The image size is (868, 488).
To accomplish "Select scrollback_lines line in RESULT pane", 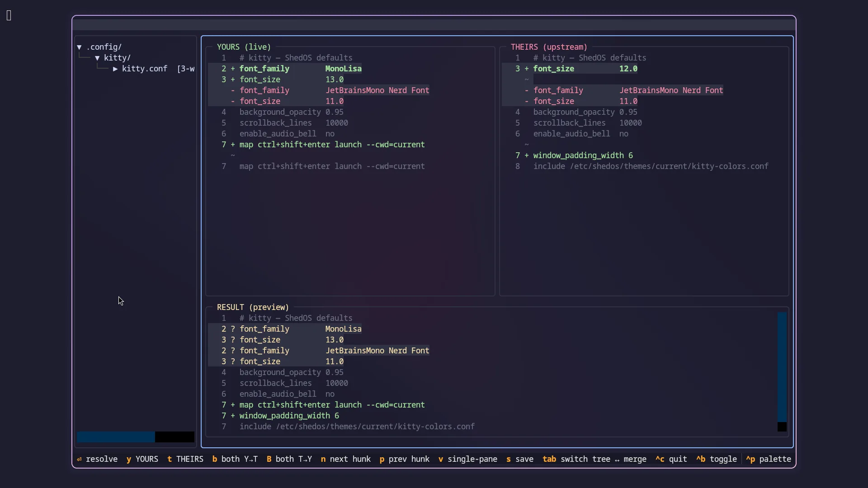I will click(x=285, y=383).
